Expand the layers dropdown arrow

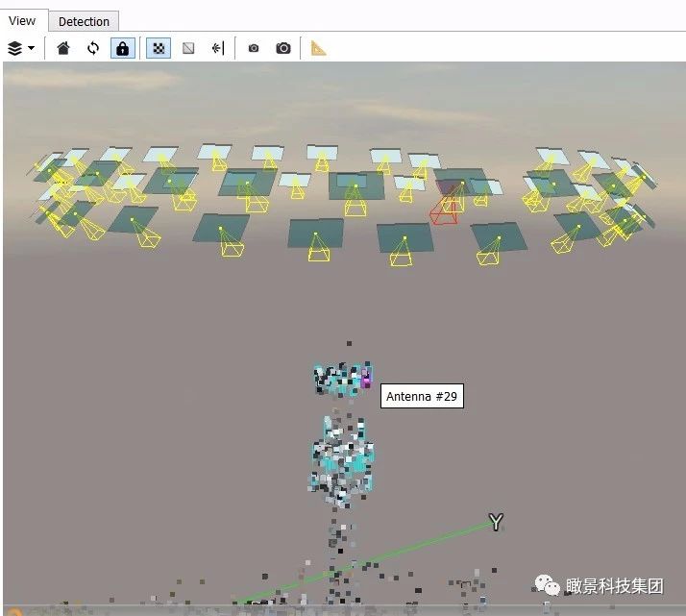32,48
